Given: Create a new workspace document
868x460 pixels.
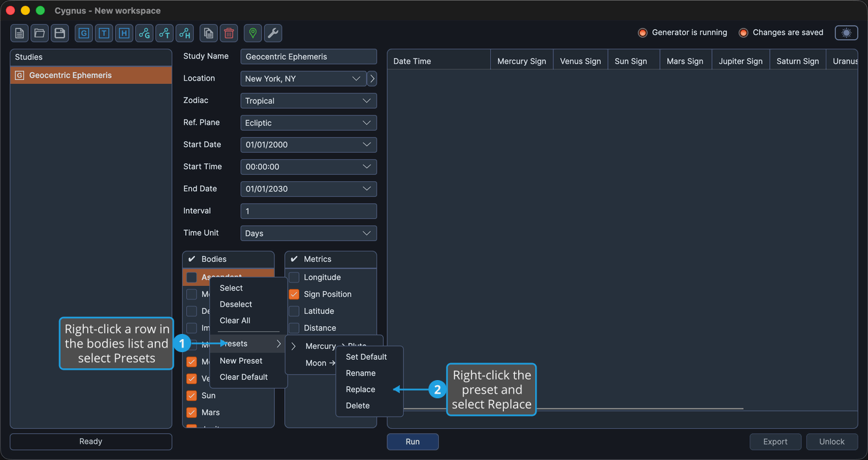Looking at the screenshot, I should click(x=20, y=33).
